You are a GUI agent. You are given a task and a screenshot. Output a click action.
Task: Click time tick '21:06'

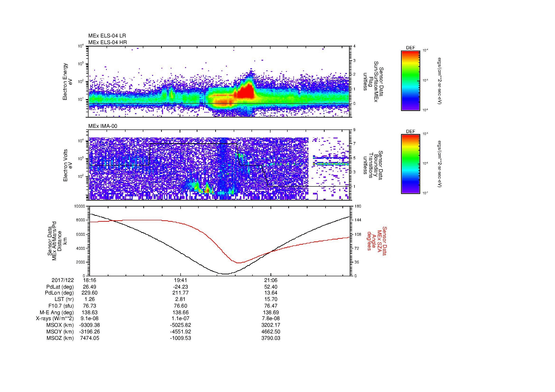coord(271,280)
